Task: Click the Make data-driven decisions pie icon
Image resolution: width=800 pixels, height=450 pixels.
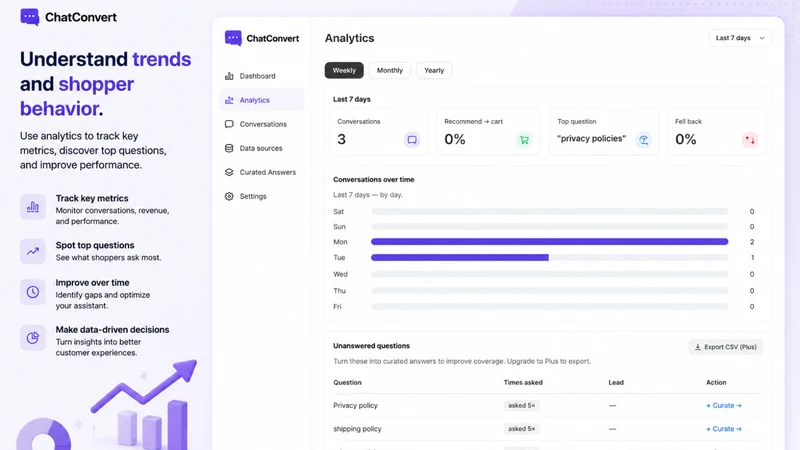Action: tap(33, 338)
